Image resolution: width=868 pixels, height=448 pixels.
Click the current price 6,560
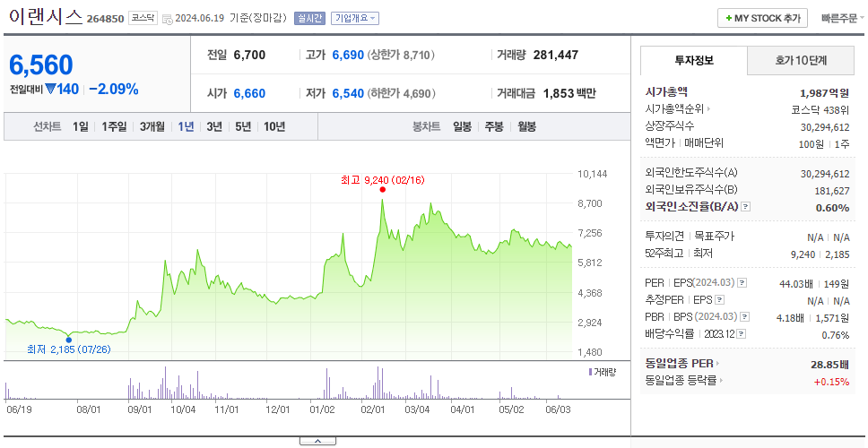(x=40, y=65)
